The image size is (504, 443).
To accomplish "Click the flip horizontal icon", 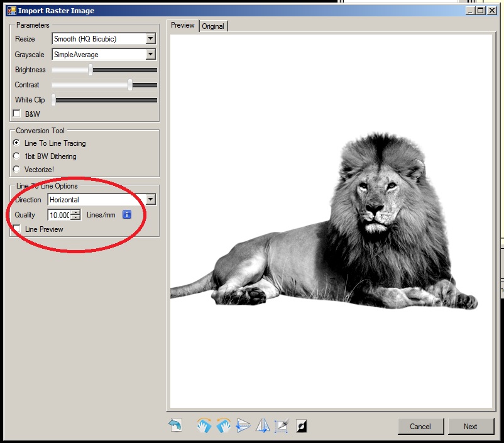I will (x=263, y=425).
